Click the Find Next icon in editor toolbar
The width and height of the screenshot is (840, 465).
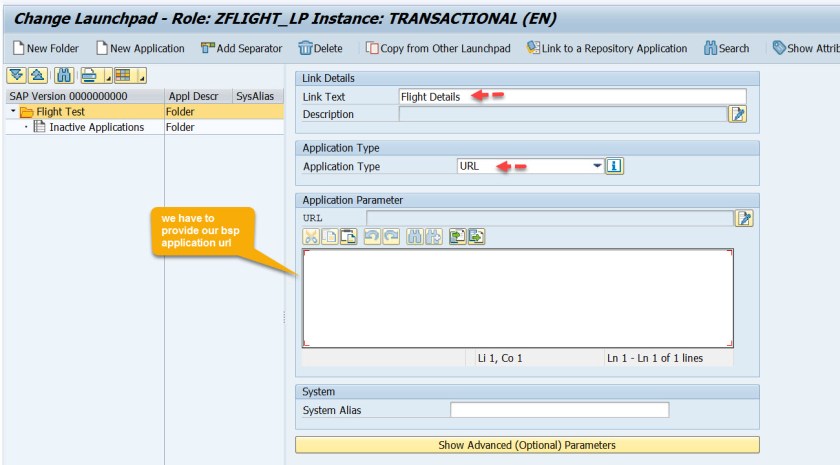434,236
